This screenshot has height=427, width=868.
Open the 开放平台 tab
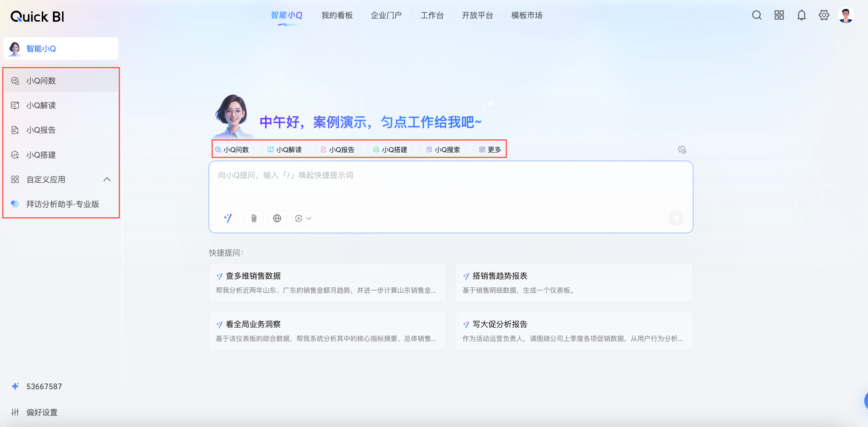tap(478, 15)
